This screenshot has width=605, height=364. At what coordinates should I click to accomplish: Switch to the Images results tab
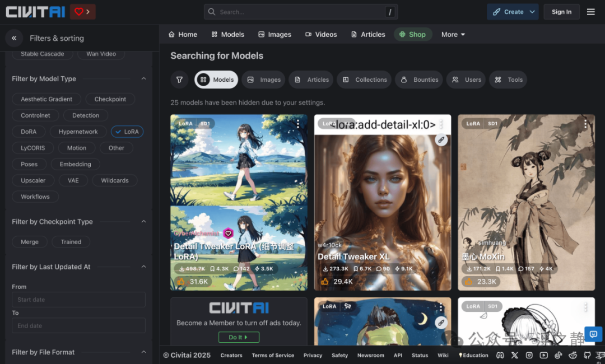(x=263, y=80)
